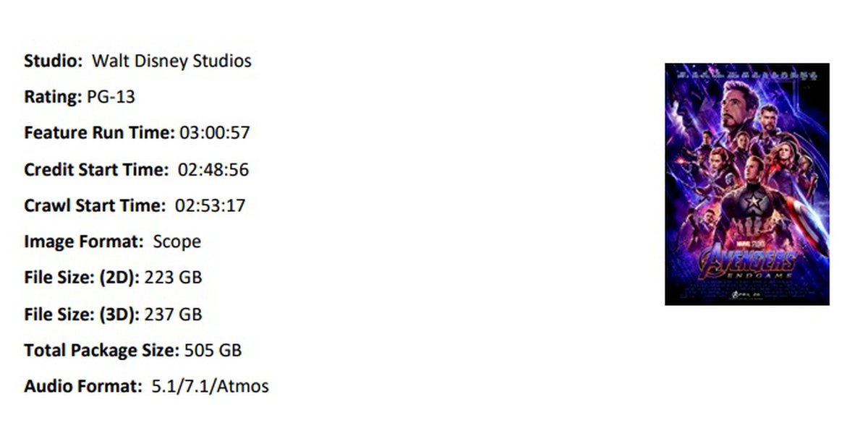Viewport: 868px width, 428px height.
Task: Click the "Feature Run Time:" label
Action: coord(99,133)
